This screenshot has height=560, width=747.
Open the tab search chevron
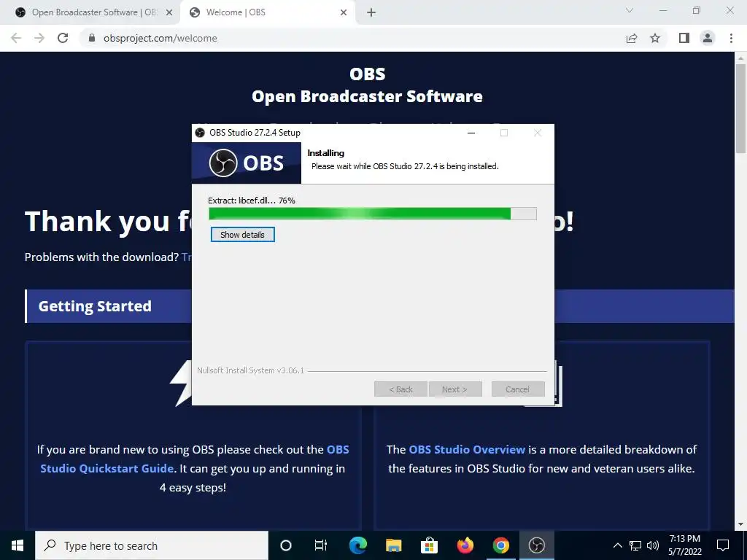630,10
